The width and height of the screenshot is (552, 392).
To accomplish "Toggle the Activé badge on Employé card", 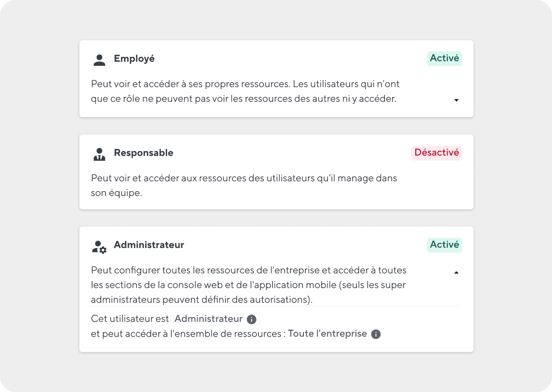I will pyautogui.click(x=444, y=58).
